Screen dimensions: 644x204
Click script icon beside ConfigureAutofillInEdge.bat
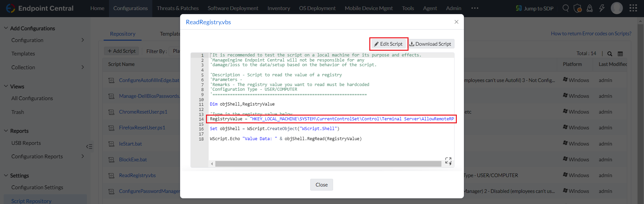pyautogui.click(x=111, y=80)
